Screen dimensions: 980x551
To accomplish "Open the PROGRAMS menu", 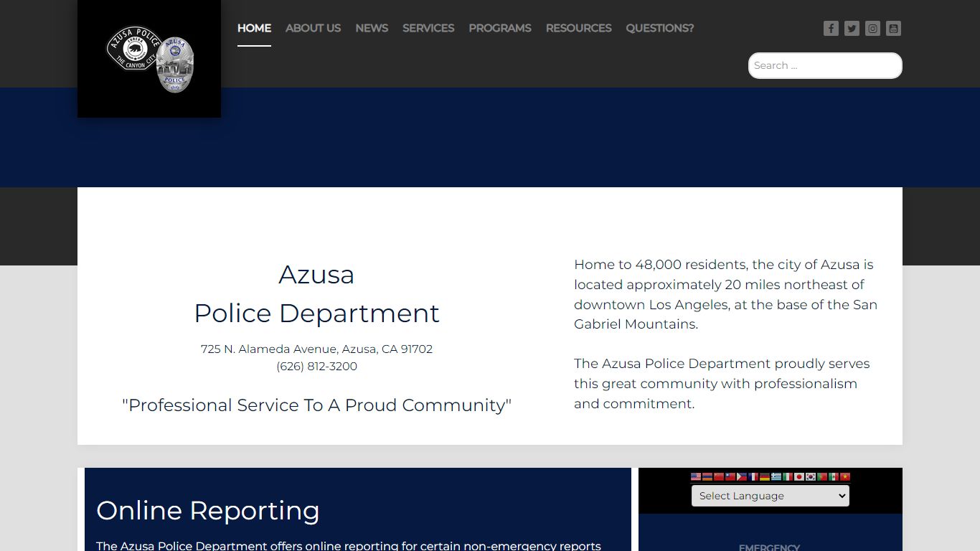I will tap(500, 28).
